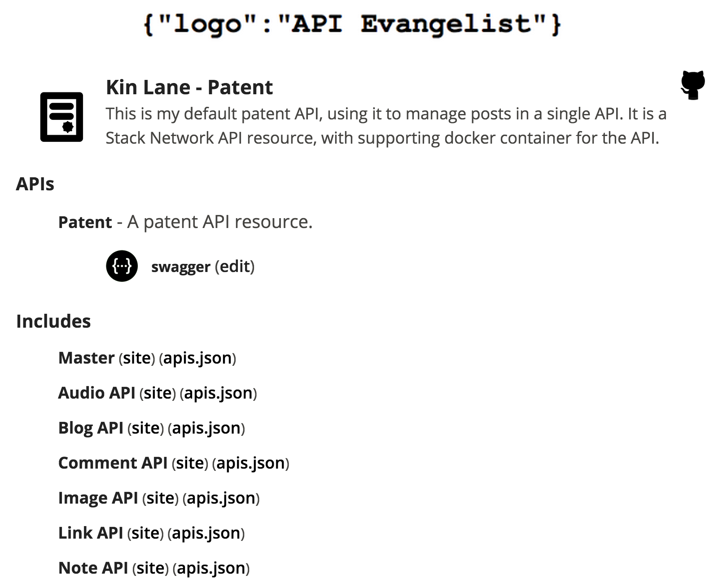
Task: Open Master apis.json link
Action: click(197, 358)
